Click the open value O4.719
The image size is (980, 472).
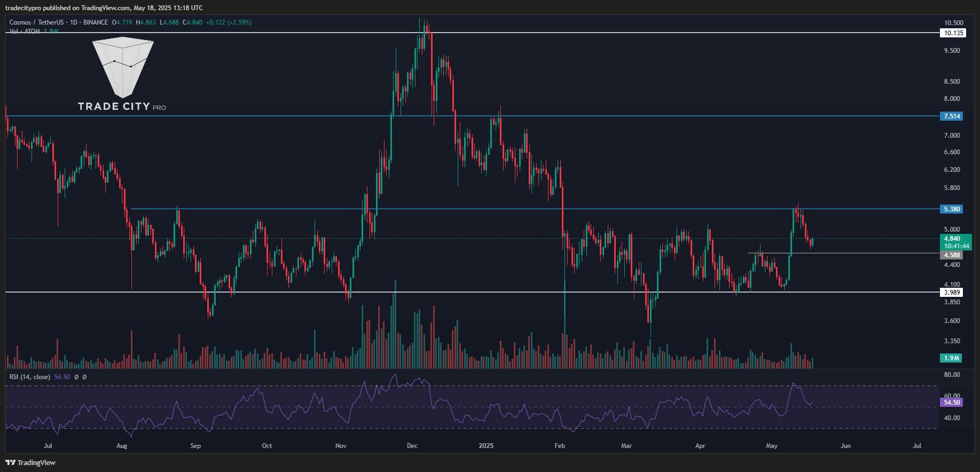click(x=122, y=22)
